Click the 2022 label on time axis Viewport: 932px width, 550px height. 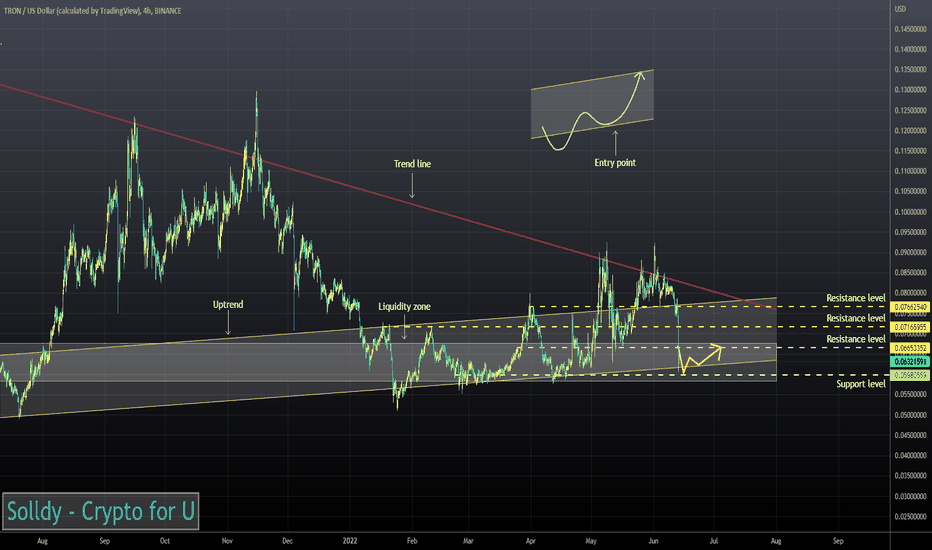(350, 541)
